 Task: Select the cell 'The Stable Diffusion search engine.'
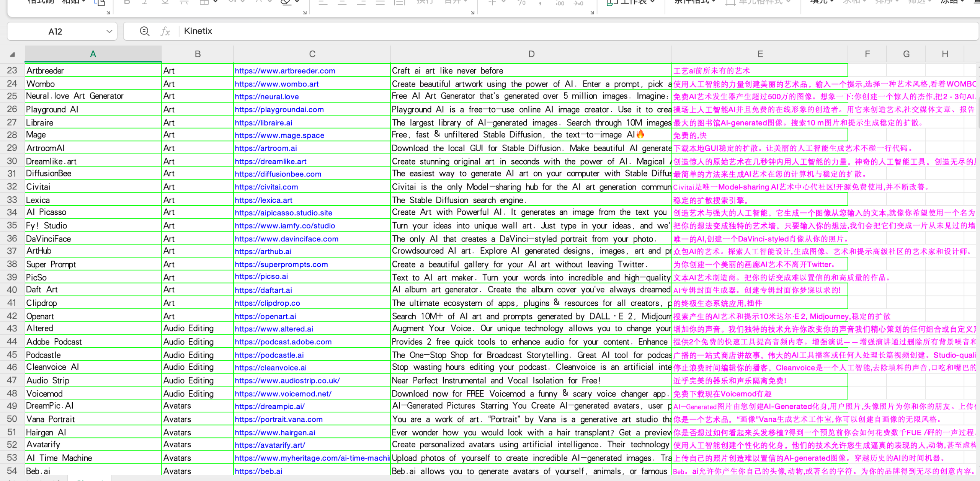click(531, 200)
